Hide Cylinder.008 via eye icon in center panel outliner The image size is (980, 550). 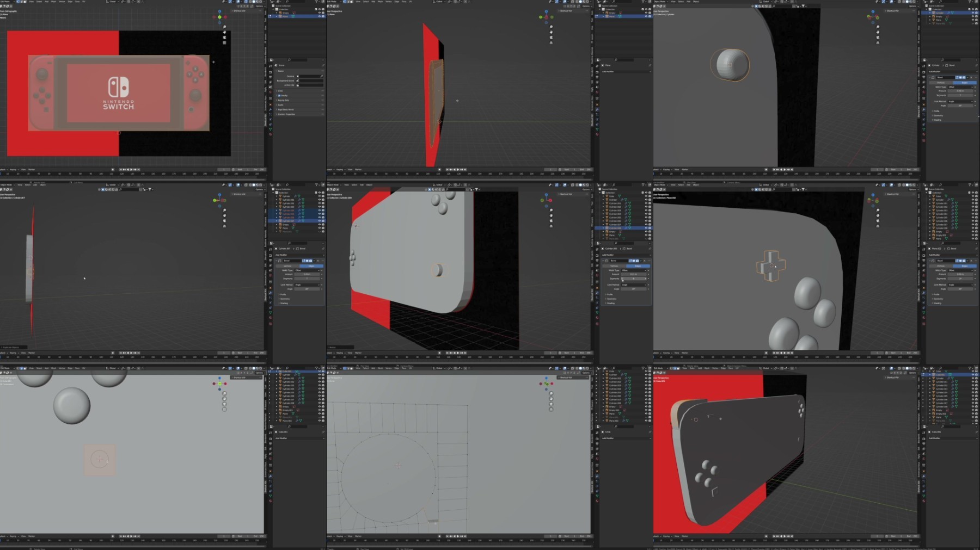[646, 228]
